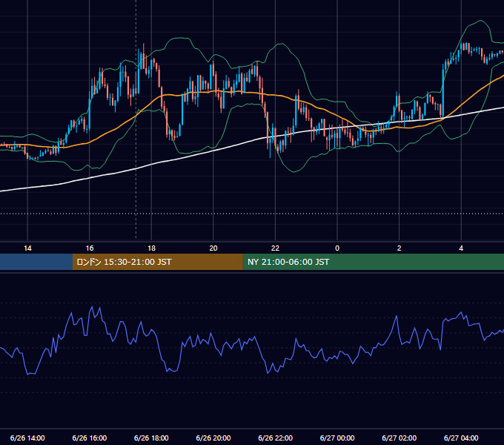The width and height of the screenshot is (504, 445).
Task: Click the 2 hour axis label
Action: pos(399,248)
